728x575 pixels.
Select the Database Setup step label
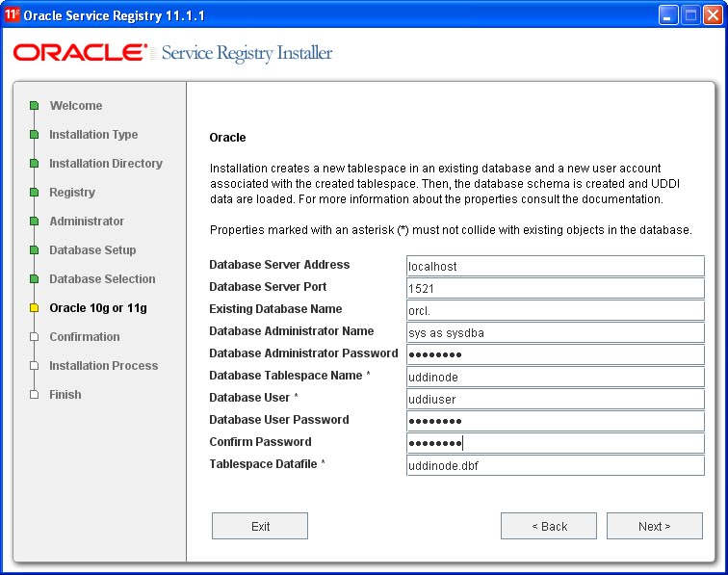pyautogui.click(x=92, y=249)
